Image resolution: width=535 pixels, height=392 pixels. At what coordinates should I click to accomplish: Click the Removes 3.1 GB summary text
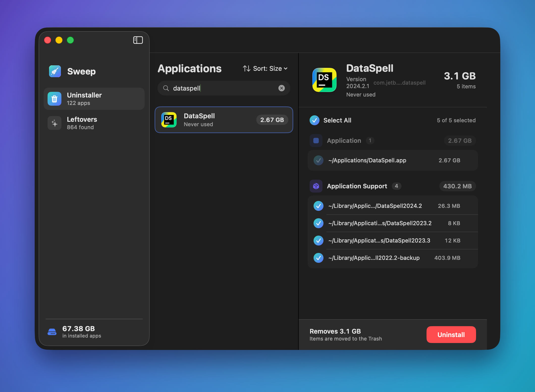[335, 331]
